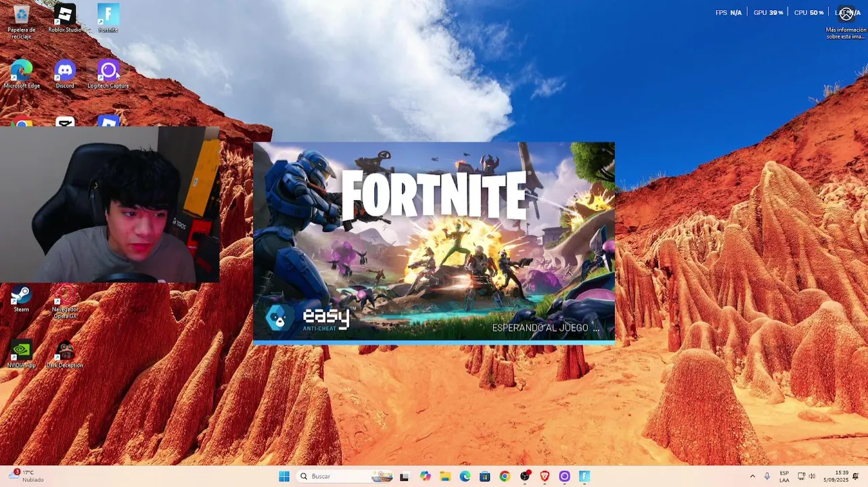Expand the hidden system tray icons
The height and width of the screenshot is (487, 868).
click(752, 476)
